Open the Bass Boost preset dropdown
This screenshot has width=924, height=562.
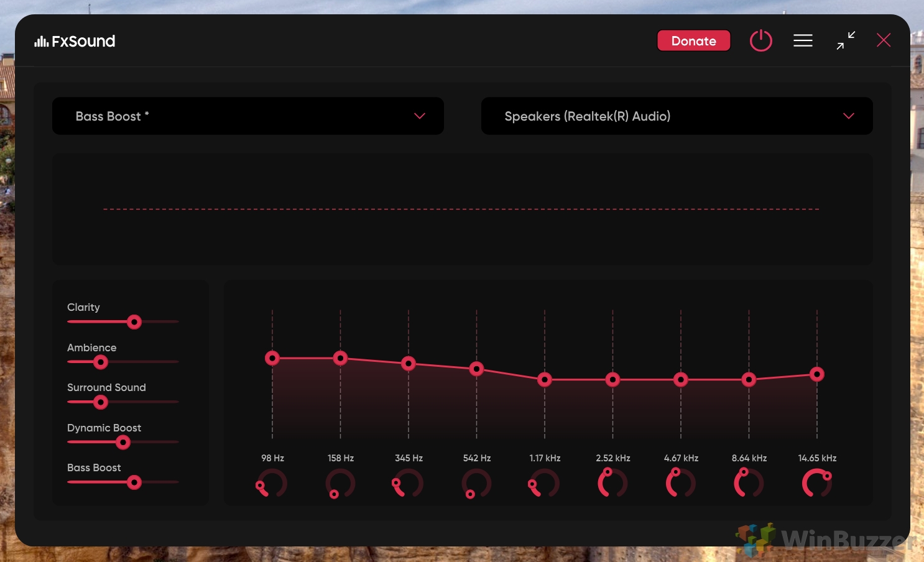(248, 116)
